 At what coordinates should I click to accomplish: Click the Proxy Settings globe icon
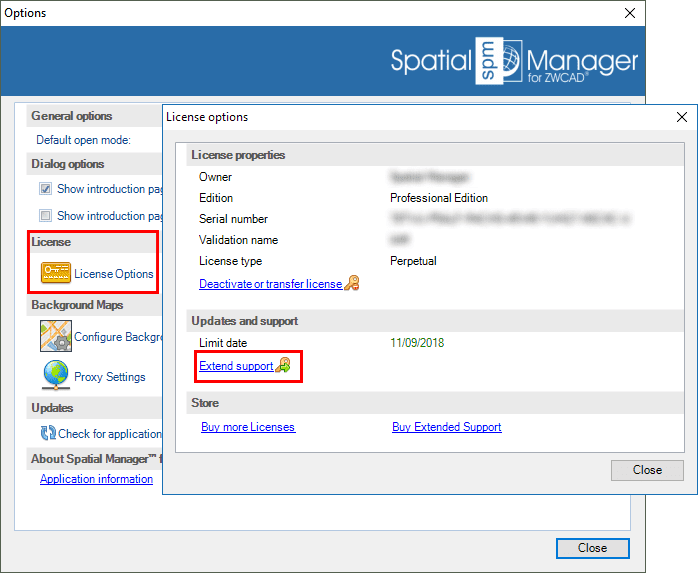pos(55,377)
